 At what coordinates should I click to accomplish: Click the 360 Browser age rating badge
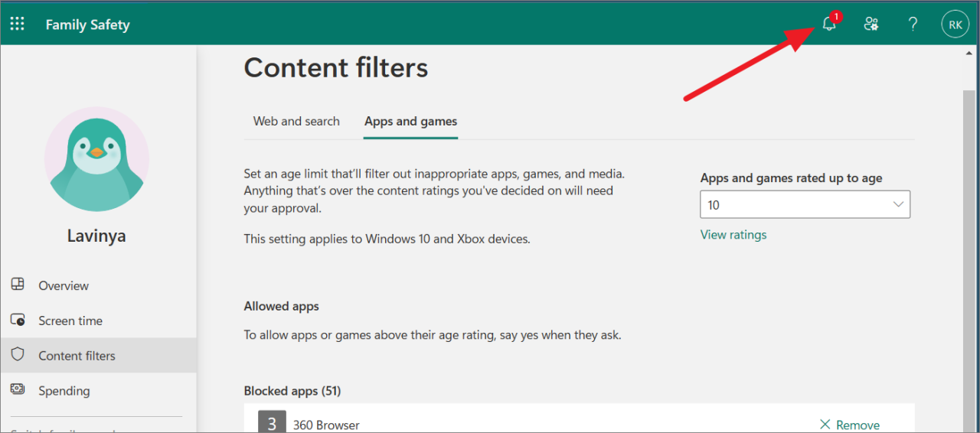coord(272,422)
